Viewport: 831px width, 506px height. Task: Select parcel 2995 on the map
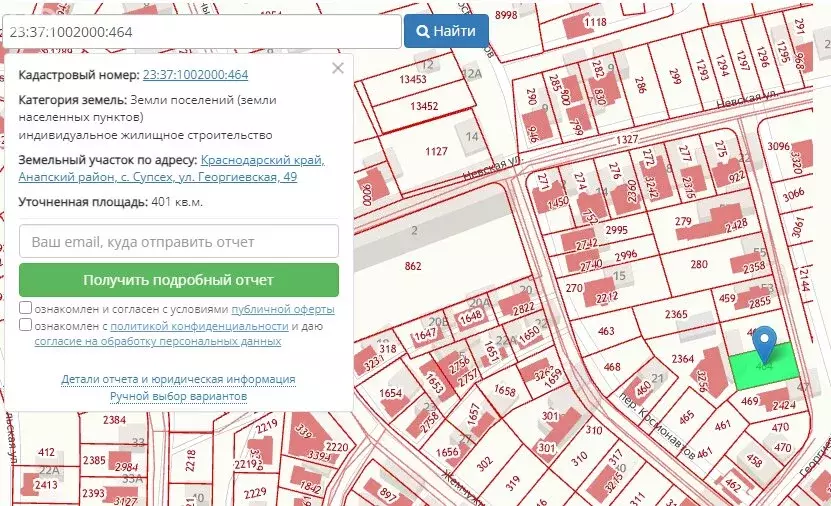tap(616, 230)
